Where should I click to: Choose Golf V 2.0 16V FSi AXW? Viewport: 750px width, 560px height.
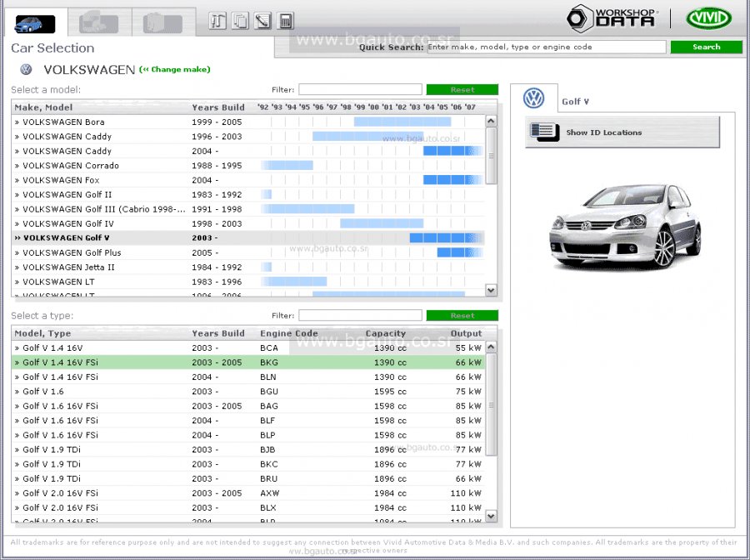click(247, 493)
